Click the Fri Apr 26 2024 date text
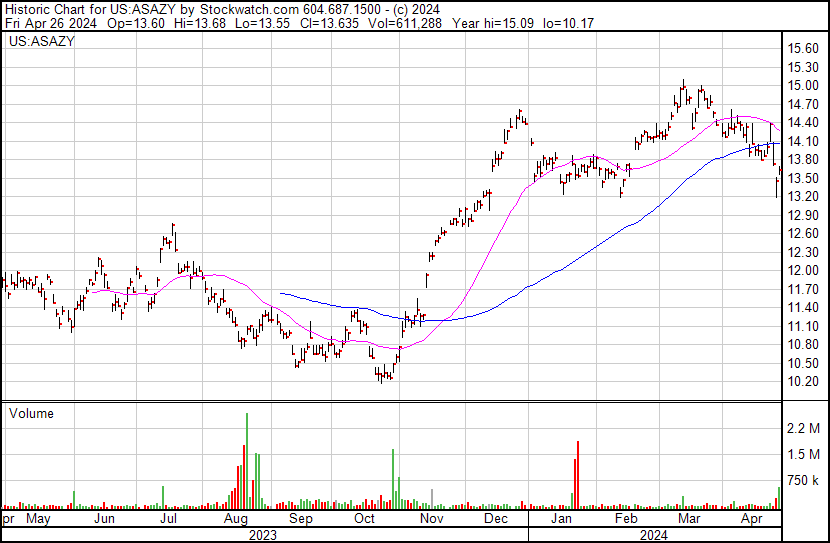 [x=51, y=23]
